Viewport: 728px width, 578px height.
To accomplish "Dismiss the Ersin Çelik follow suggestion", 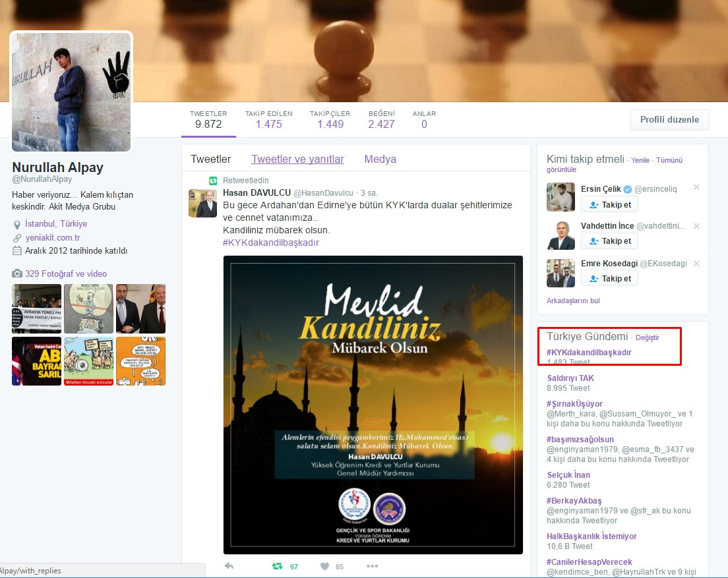I will coord(696,187).
